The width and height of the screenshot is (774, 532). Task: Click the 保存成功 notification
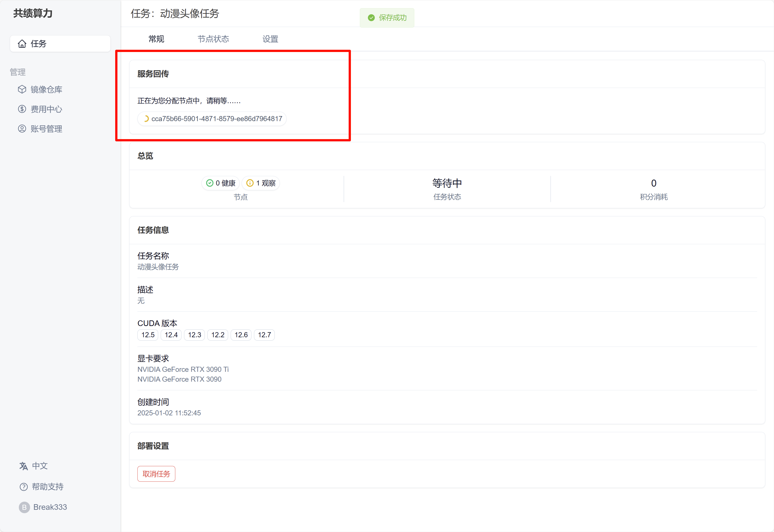coord(387,18)
